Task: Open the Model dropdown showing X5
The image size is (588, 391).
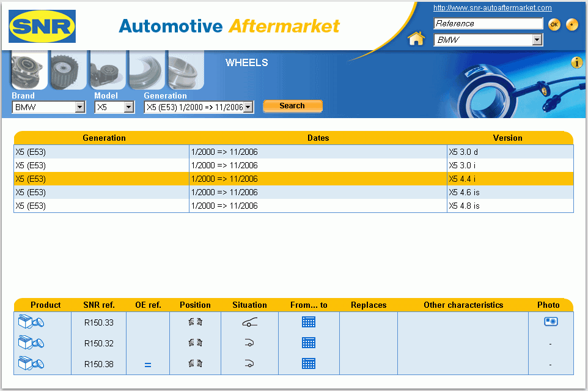Action: (114, 107)
